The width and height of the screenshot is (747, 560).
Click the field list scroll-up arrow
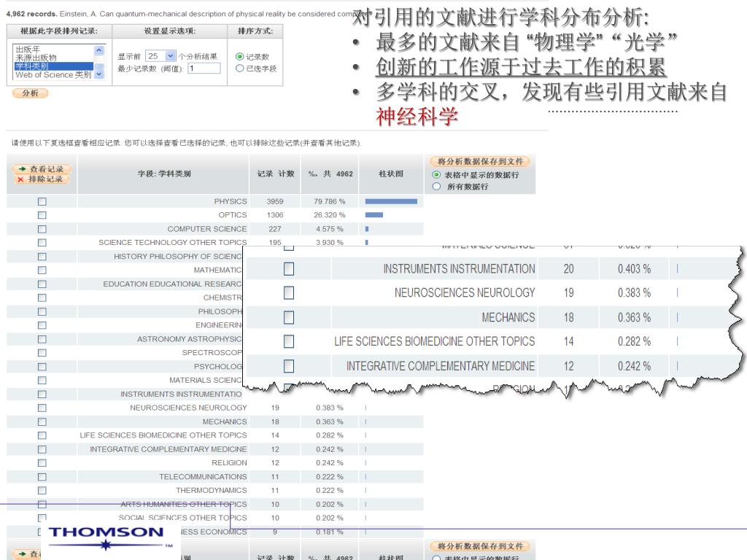click(98, 50)
